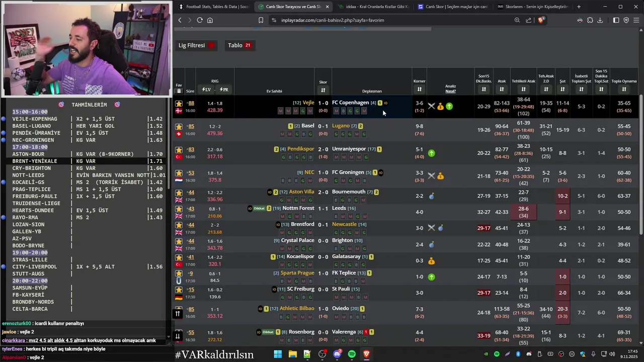Open a new browser tab
The height and width of the screenshot is (362, 644).
click(x=579, y=7)
